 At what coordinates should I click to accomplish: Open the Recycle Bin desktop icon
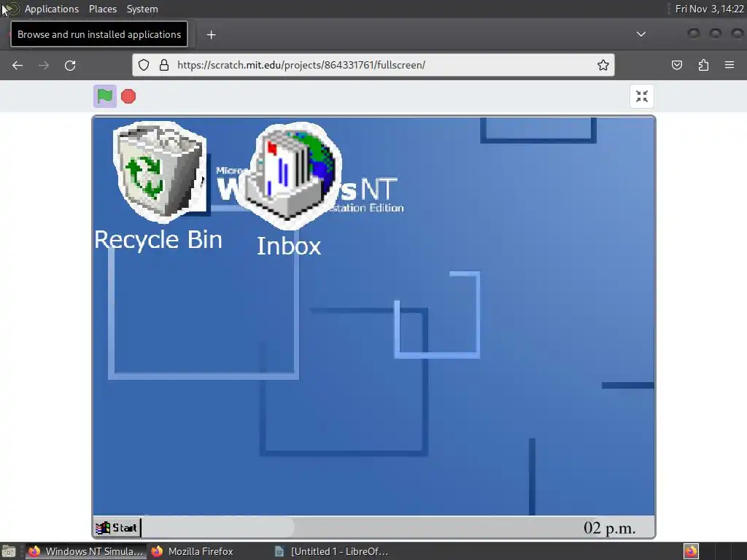point(160,171)
